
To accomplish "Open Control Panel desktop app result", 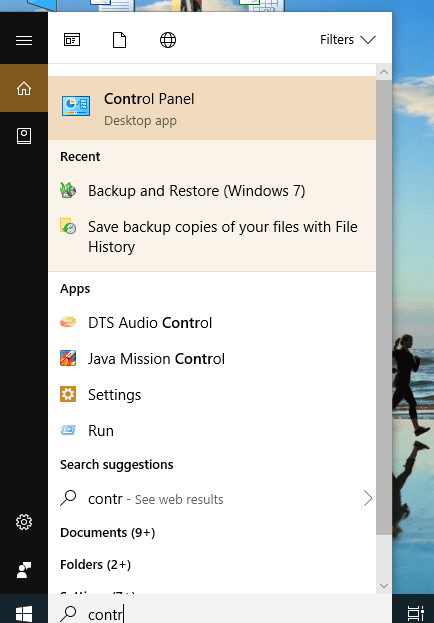I will point(212,108).
